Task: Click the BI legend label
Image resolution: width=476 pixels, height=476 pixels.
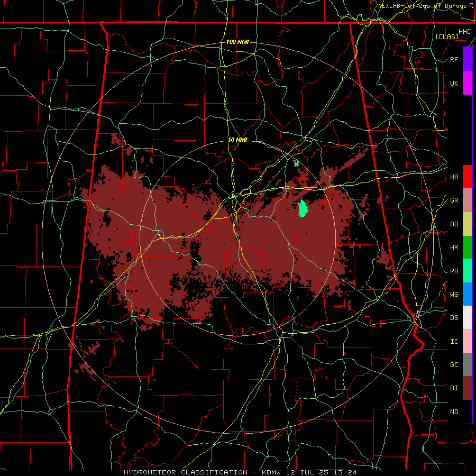Action: pyautogui.click(x=454, y=388)
